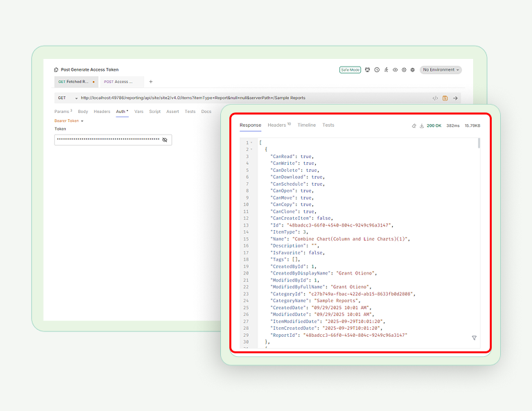Click the Safe Mode badge
532x411 pixels.
(350, 70)
